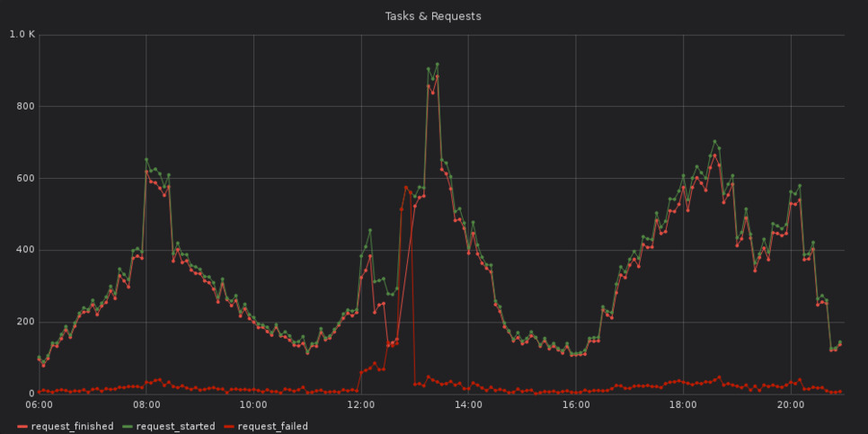Viewport: 868px width, 434px height.
Task: Click the 20:00 x-axis time label
Action: pos(790,405)
